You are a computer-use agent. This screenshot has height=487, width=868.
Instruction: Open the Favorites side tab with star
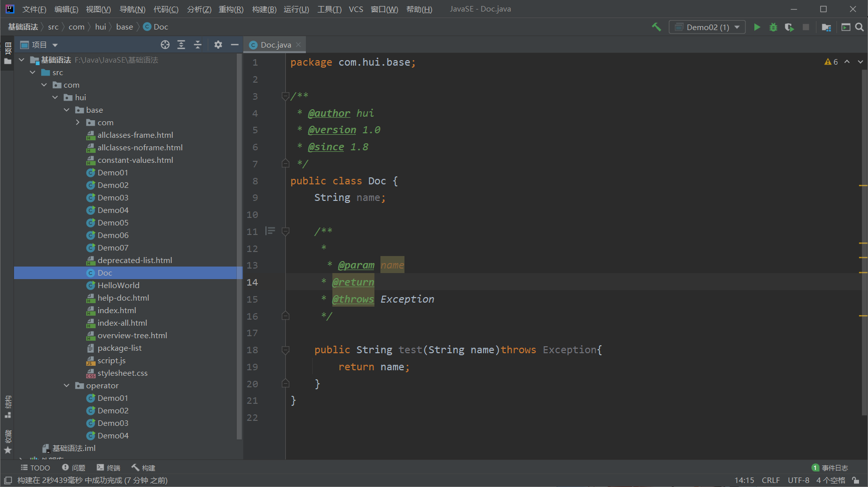point(8,442)
